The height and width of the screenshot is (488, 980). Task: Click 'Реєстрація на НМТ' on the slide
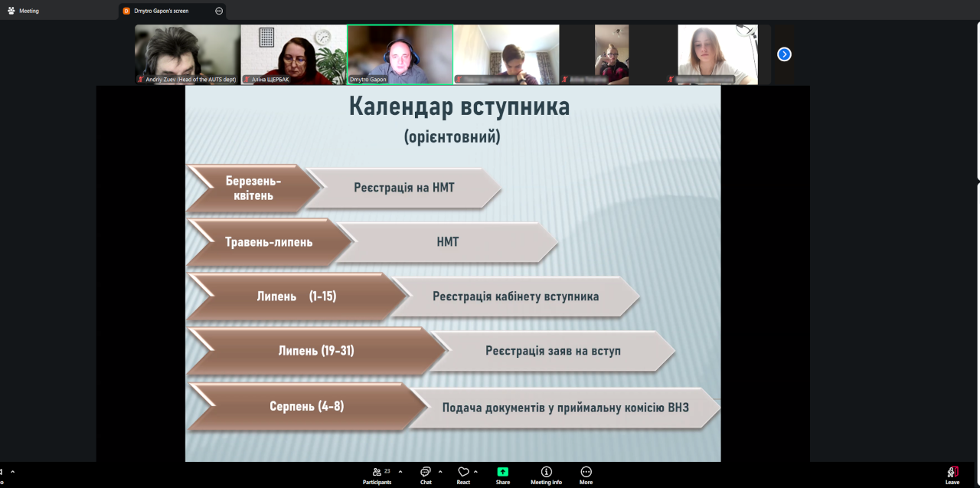pyautogui.click(x=404, y=187)
